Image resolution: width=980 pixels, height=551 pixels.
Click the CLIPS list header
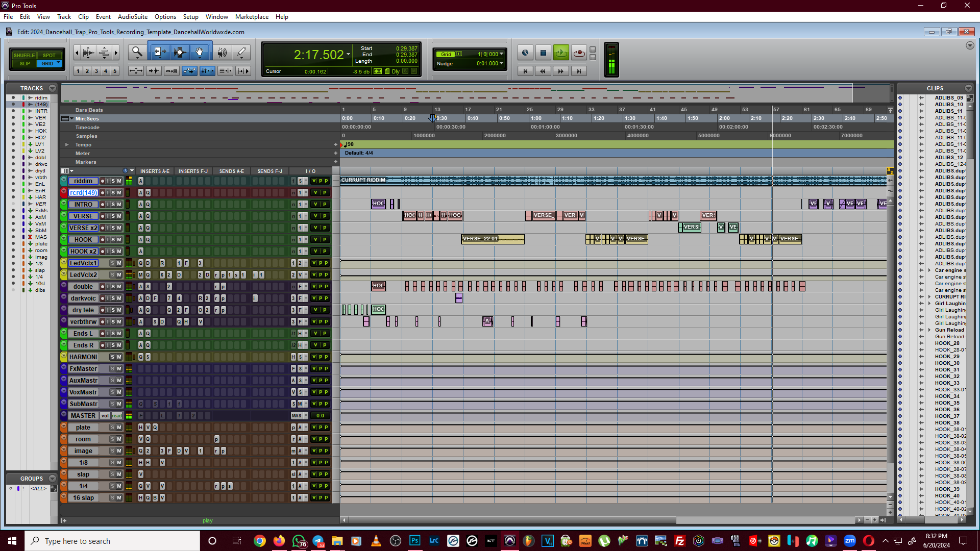click(x=935, y=88)
